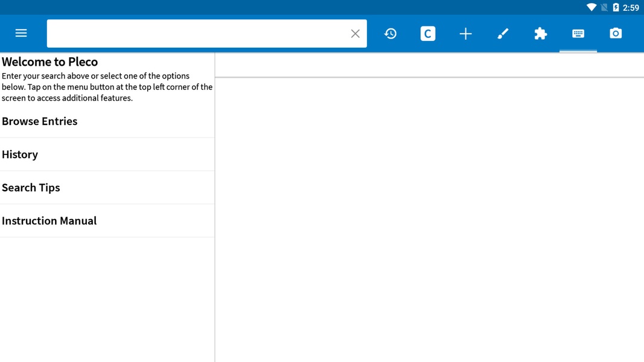Open Search Tips
Viewport: 644px width, 362px height.
(x=107, y=188)
